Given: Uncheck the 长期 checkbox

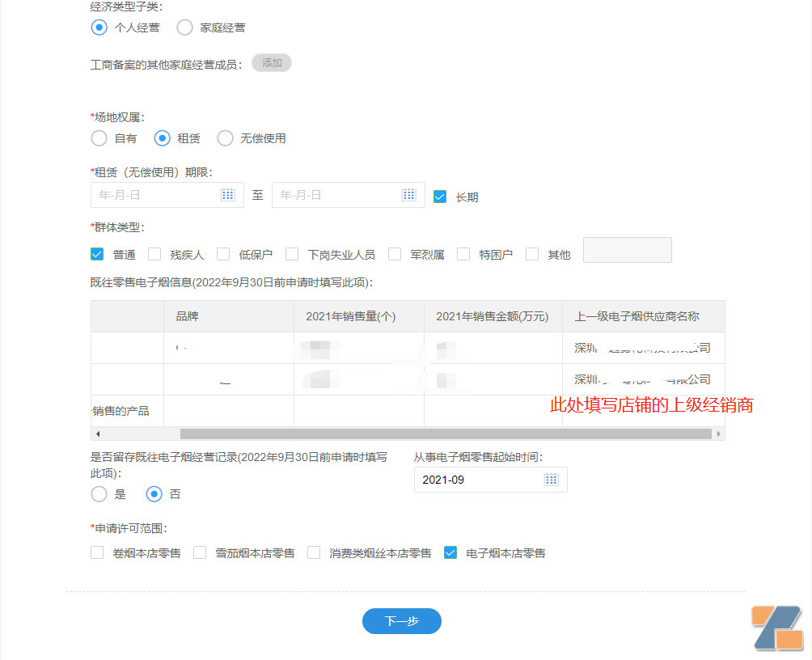Looking at the screenshot, I should pos(440,195).
